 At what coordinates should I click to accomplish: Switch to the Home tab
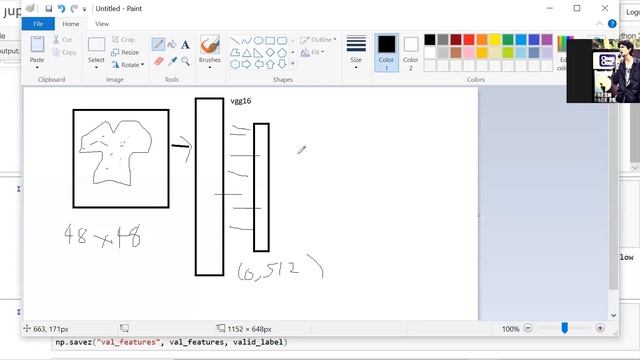(71, 24)
